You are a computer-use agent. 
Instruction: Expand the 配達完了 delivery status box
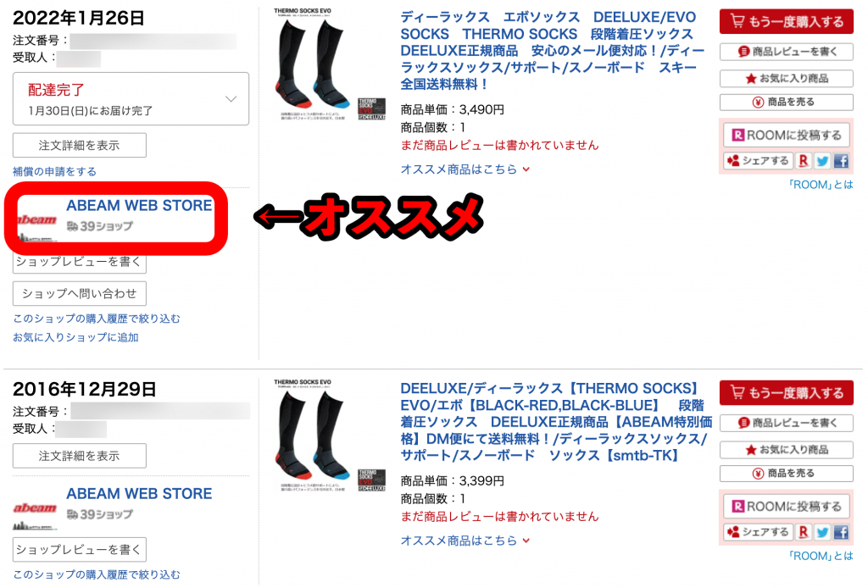click(131, 99)
